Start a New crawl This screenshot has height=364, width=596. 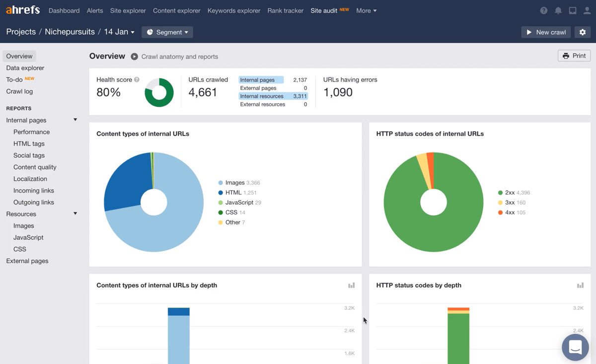[x=546, y=32]
